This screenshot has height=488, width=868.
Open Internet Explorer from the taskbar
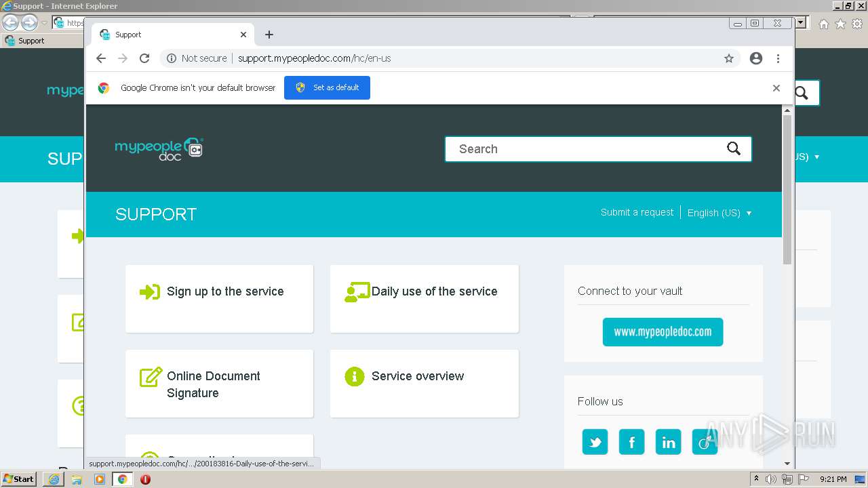click(x=54, y=479)
